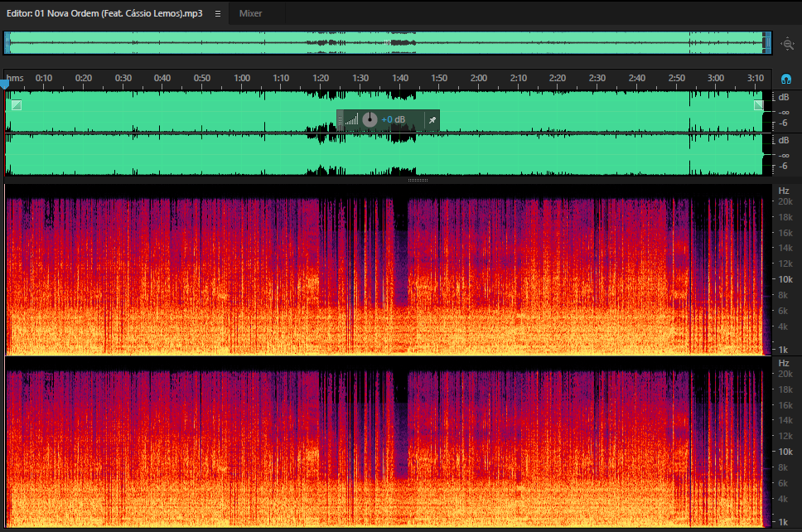Click the HUD volume bars icon
Viewport: 802px width, 532px height.
point(351,119)
